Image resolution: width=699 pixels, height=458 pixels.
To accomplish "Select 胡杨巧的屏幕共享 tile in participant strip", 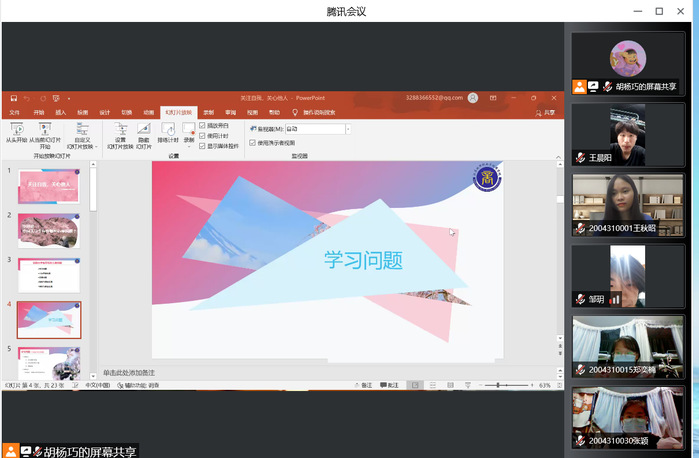I will (628, 63).
